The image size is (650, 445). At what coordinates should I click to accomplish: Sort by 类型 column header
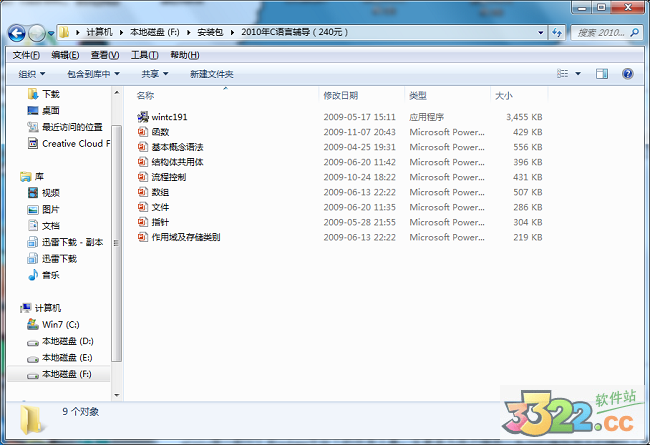pyautogui.click(x=418, y=96)
